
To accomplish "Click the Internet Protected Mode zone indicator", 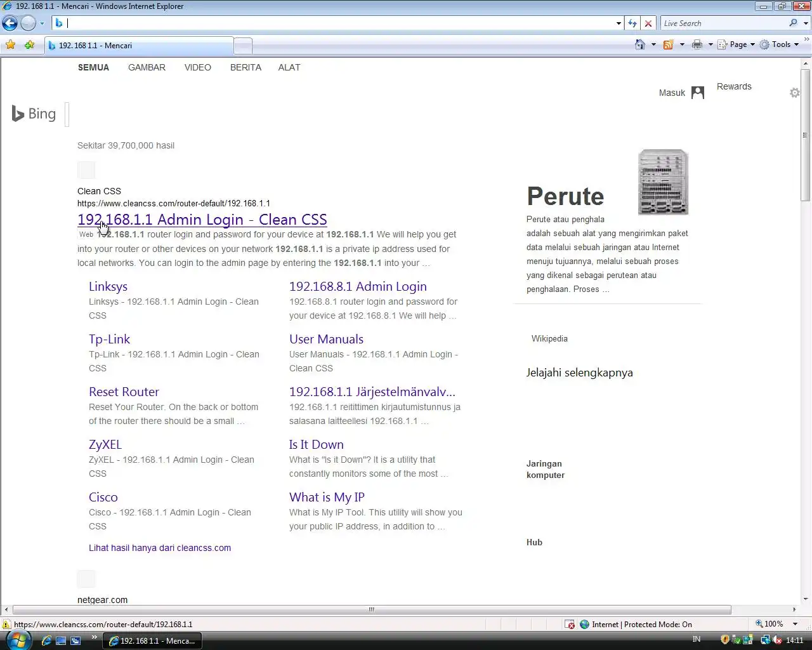I will click(x=636, y=625).
